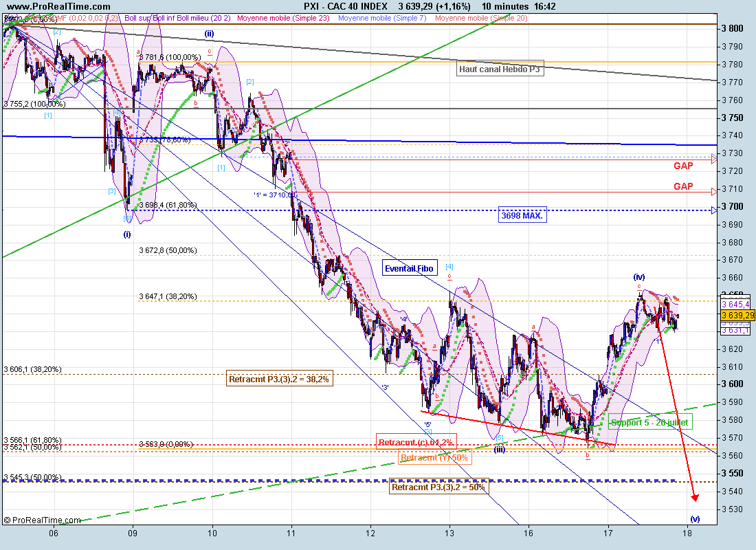756x550 pixels.
Task: Select the purple 3 645,4 price tag
Action: pyautogui.click(x=735, y=305)
